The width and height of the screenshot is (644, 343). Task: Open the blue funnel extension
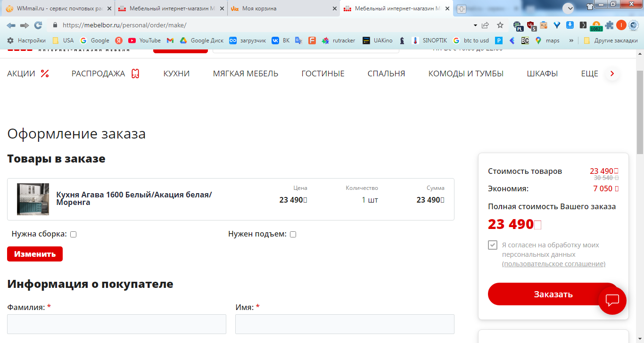click(557, 25)
